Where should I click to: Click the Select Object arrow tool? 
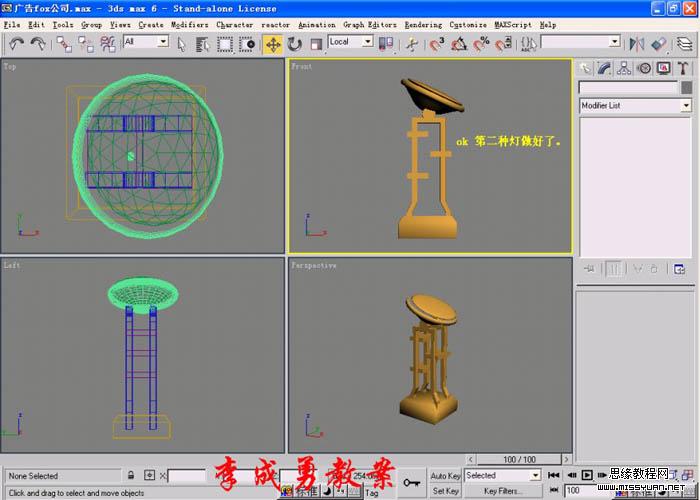point(181,44)
